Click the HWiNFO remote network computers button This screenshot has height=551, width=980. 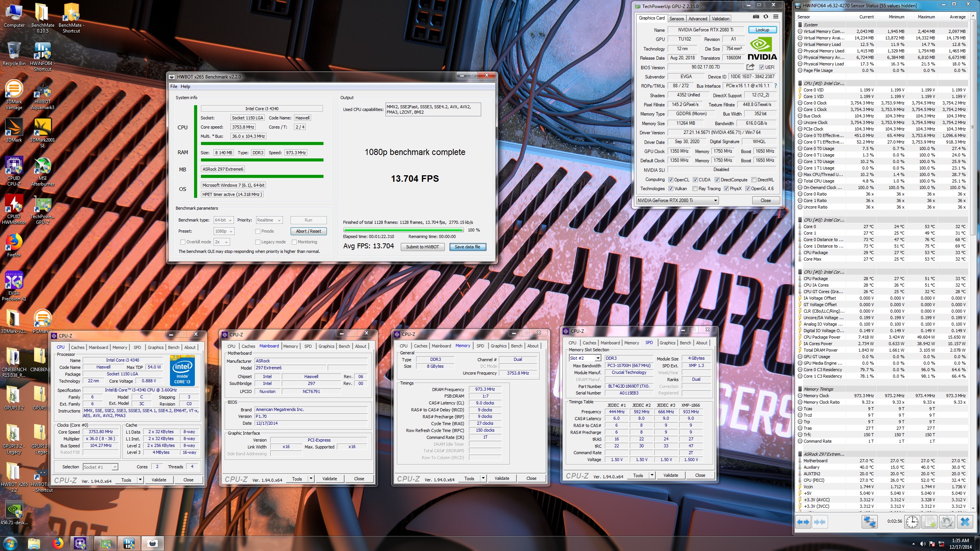click(869, 522)
